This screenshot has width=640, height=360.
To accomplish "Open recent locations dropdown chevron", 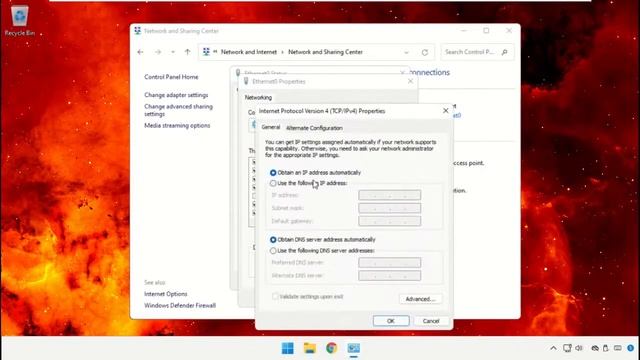I will [173, 52].
